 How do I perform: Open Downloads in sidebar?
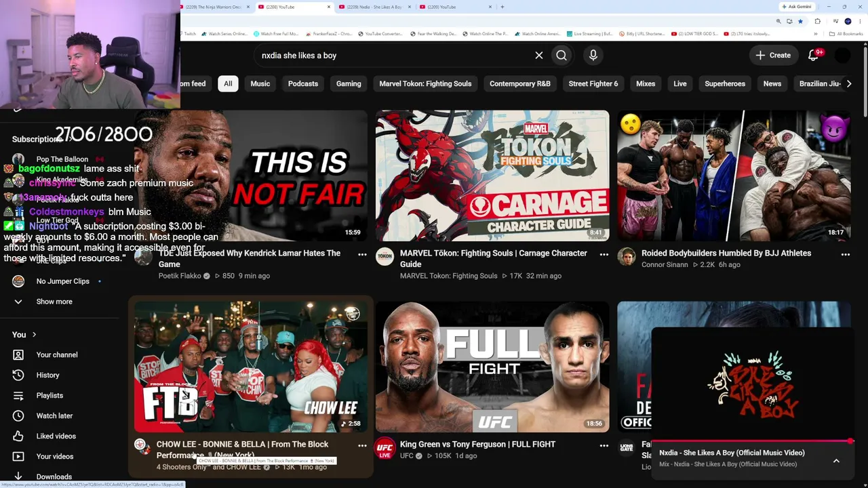coord(54,476)
